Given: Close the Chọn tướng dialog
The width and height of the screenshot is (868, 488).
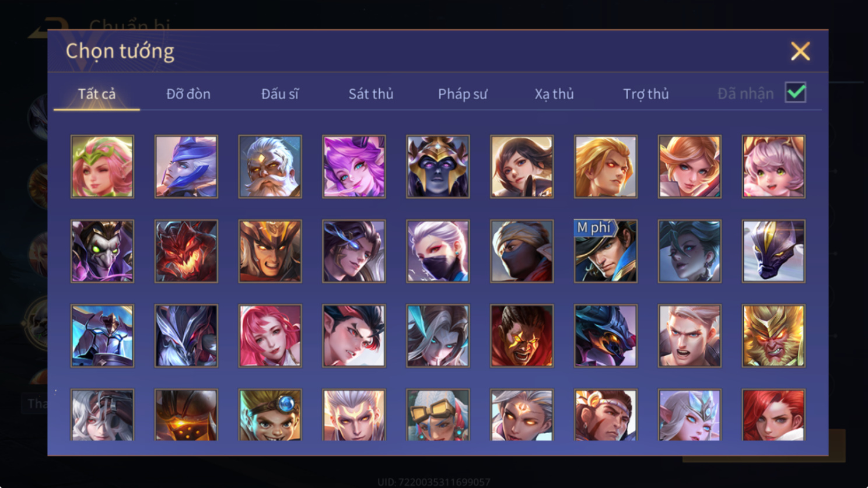Looking at the screenshot, I should pyautogui.click(x=800, y=51).
